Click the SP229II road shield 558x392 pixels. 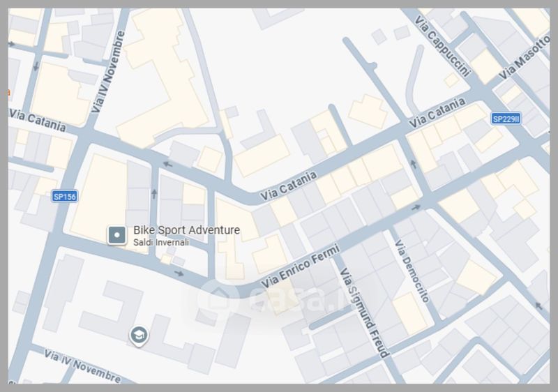506,119
